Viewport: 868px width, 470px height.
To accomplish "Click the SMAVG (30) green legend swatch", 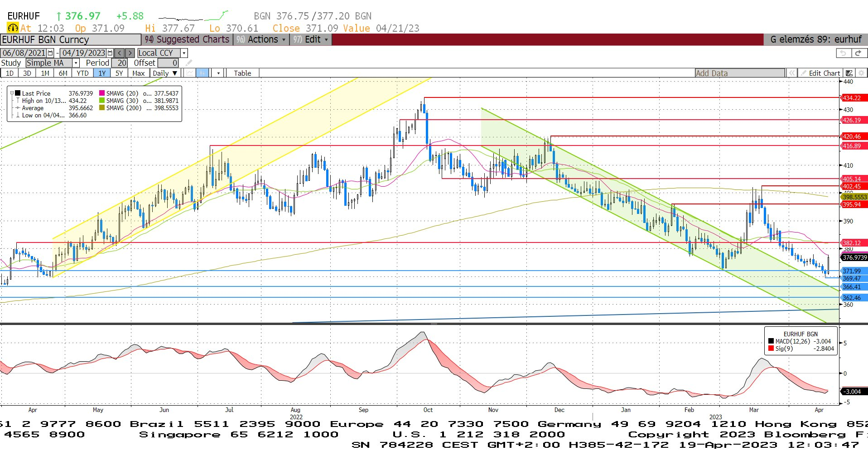I will [102, 101].
